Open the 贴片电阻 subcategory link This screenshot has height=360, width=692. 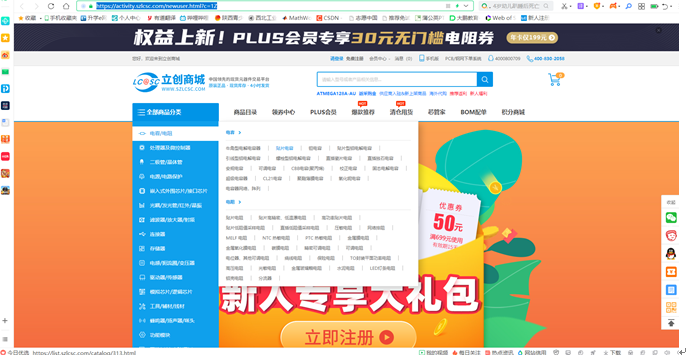pos(234,218)
